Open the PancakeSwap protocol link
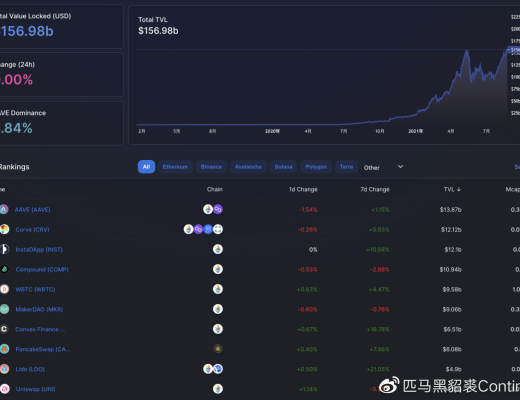520x400 pixels. click(x=43, y=349)
